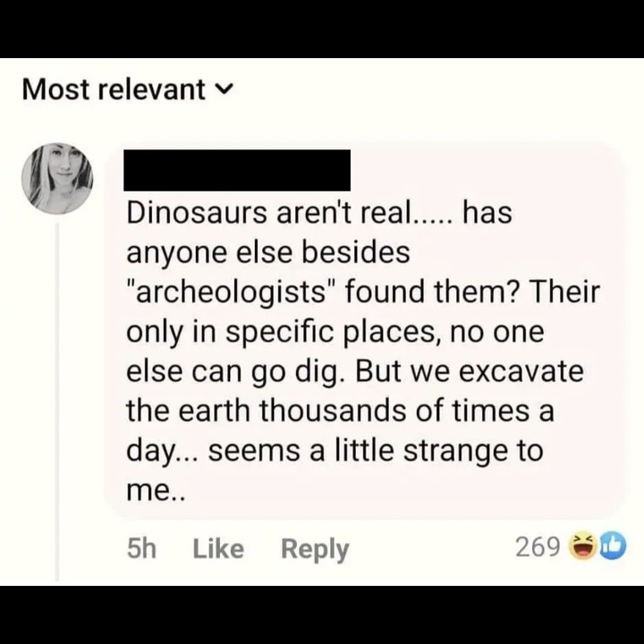Viewport: 644px width, 644px height.
Task: Click "anyone else besides" text line
Action: (x=268, y=252)
